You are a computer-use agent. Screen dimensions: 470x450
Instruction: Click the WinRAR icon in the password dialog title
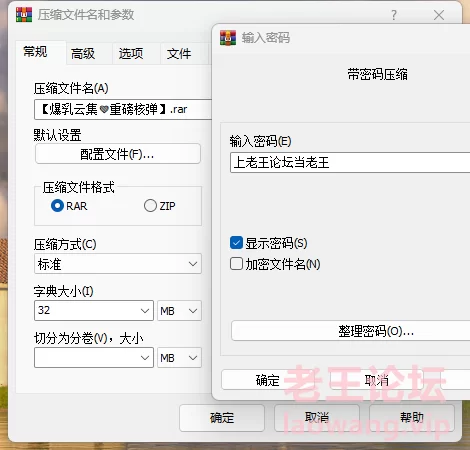[228, 38]
